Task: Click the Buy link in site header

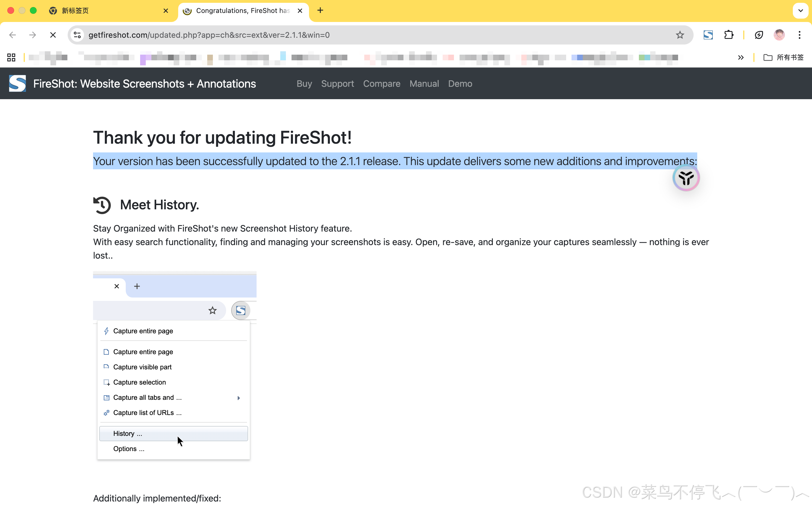Action: point(304,84)
